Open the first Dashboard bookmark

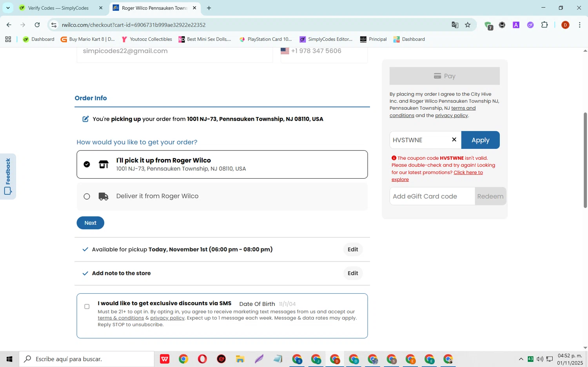click(39, 39)
